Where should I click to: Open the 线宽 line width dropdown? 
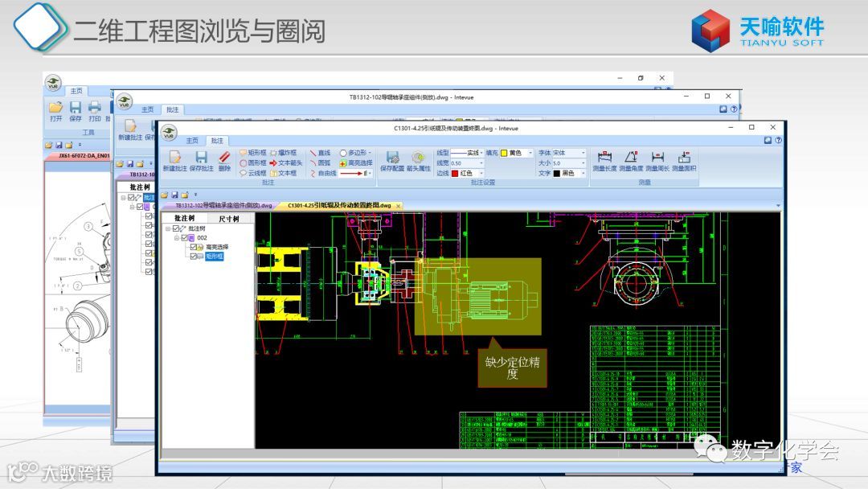click(x=481, y=163)
